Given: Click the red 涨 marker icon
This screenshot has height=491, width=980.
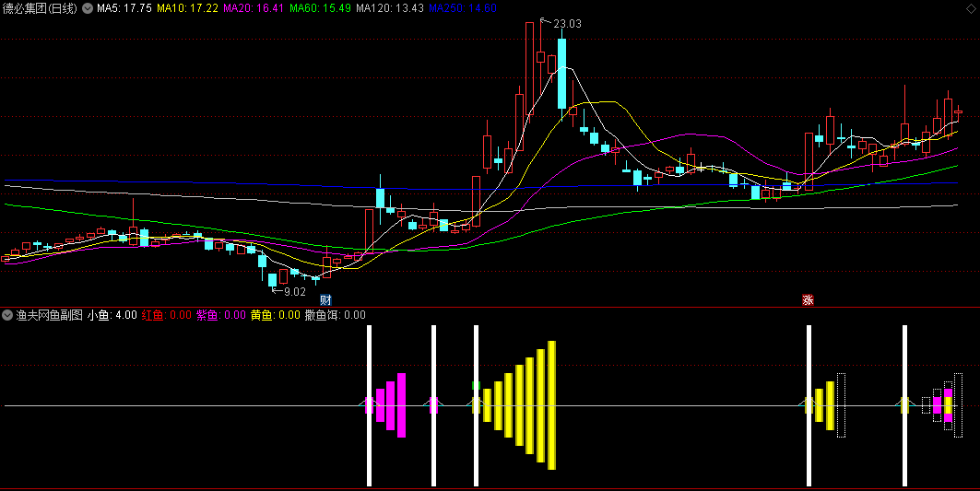Looking at the screenshot, I should coord(808,299).
